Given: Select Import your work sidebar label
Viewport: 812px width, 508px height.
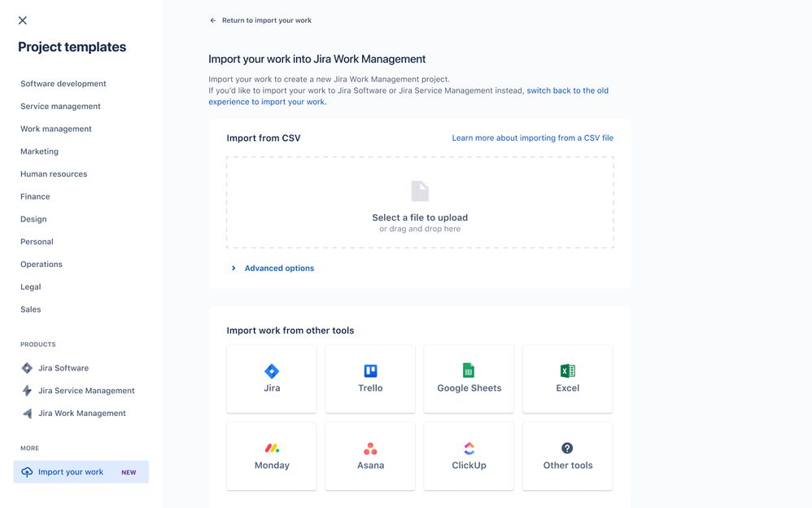Looking at the screenshot, I should [71, 471].
